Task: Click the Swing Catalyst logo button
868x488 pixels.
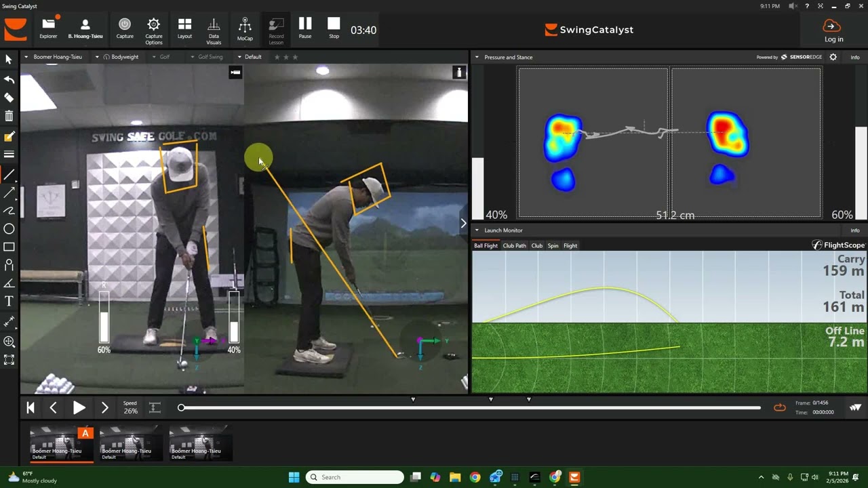Action: 16,30
